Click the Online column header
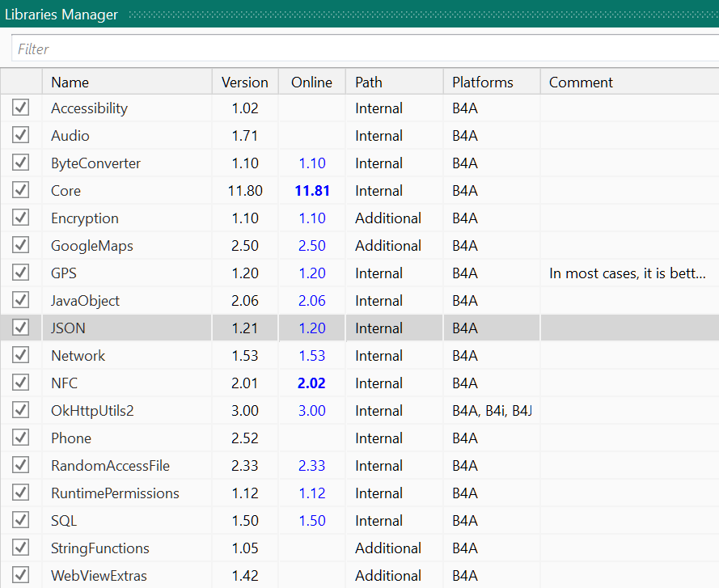This screenshot has width=719, height=588. (x=311, y=82)
